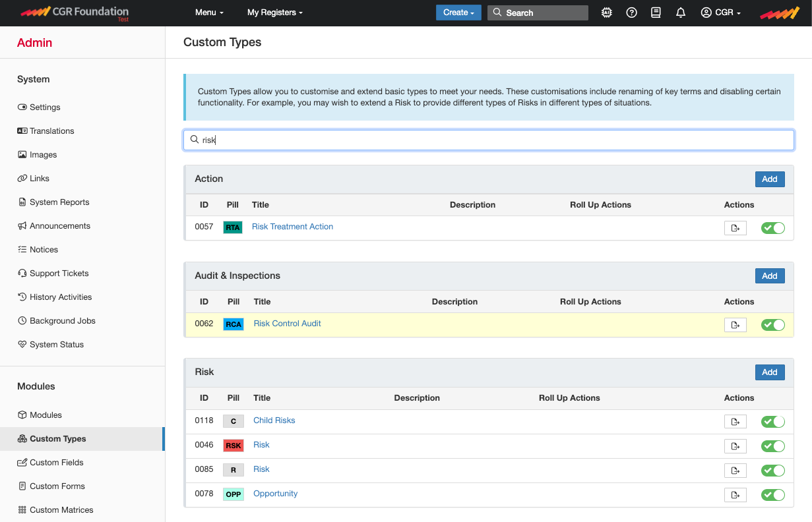
Task: Click the ID cell 0062
Action: click(x=204, y=323)
